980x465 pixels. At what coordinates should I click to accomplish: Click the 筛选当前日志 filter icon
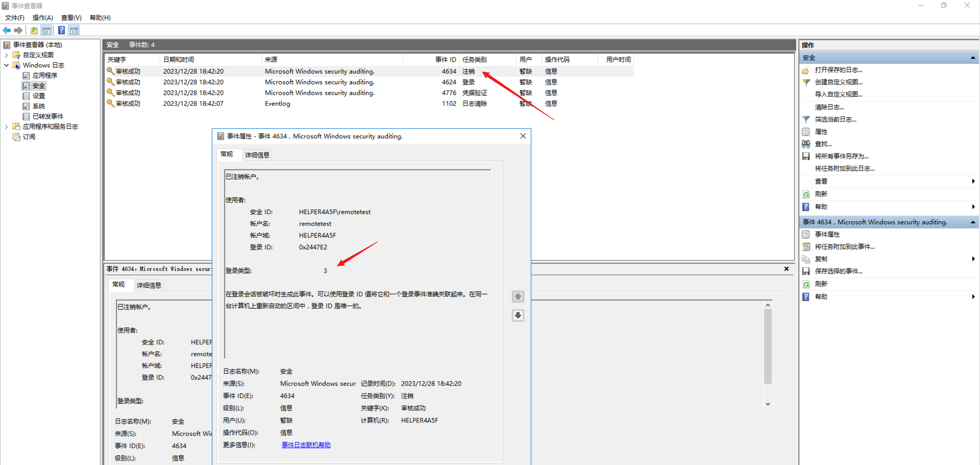tap(806, 120)
